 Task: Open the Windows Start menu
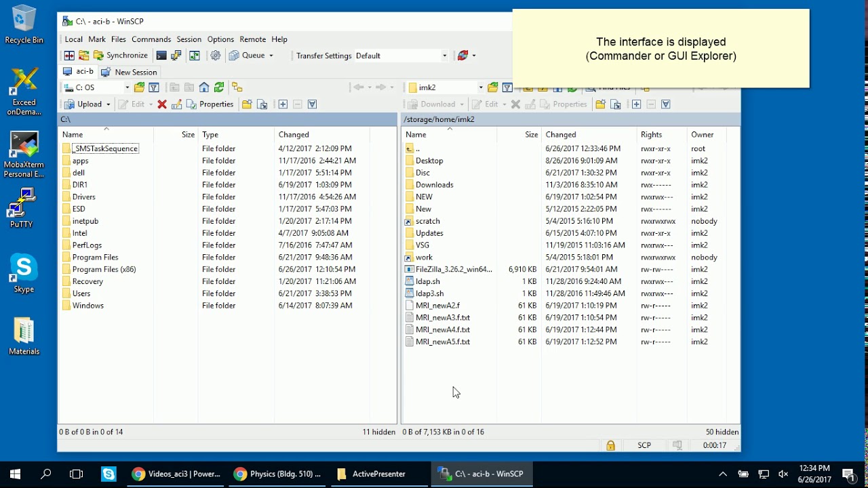tap(15, 474)
